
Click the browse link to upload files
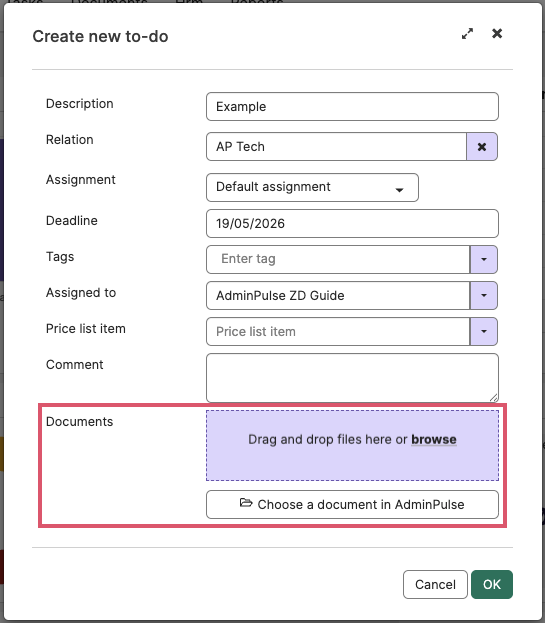(434, 439)
